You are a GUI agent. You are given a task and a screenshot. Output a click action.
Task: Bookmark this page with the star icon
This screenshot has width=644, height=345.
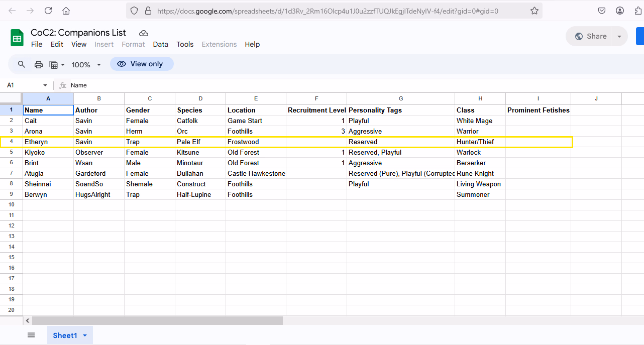tap(534, 11)
